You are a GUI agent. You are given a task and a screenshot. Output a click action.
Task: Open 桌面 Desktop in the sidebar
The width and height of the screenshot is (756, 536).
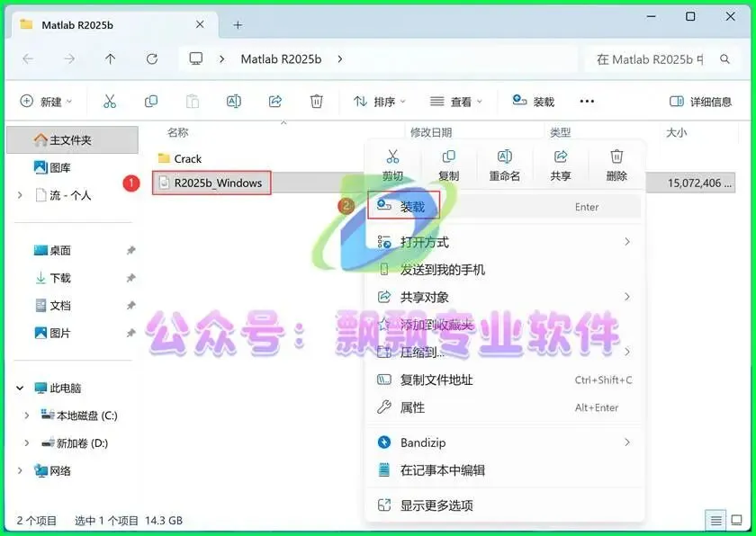coord(52,250)
